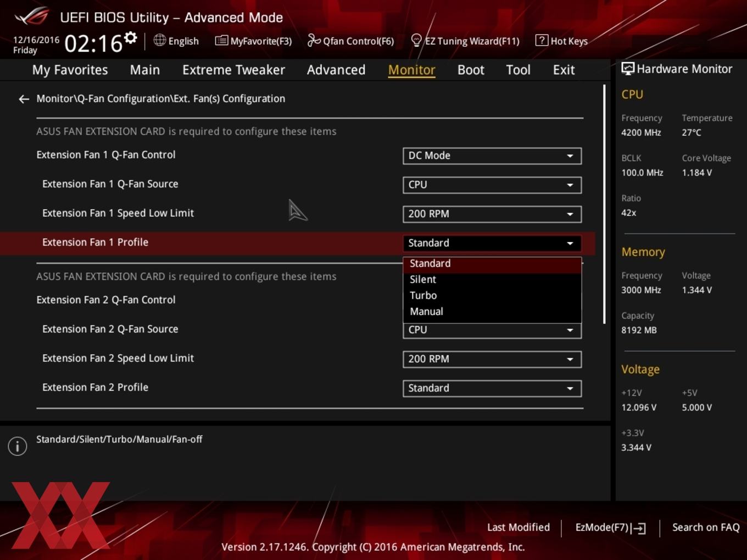This screenshot has height=560, width=747.
Task: Open Extension Fan 1 Q-Fan Source dropdown
Action: coord(492,184)
